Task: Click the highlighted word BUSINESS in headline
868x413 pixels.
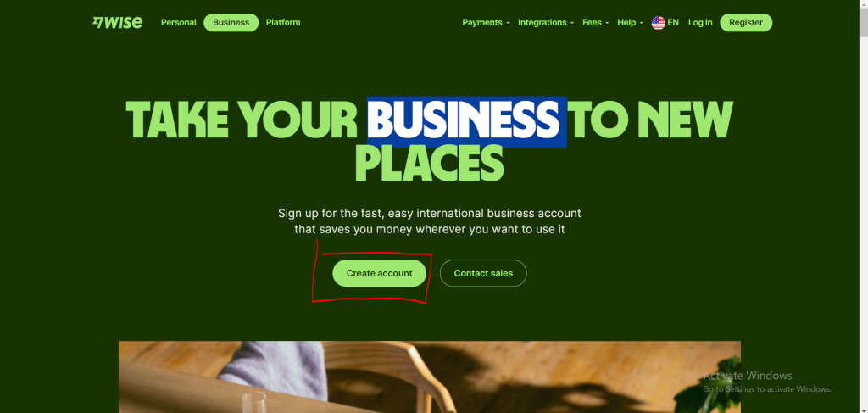Action: click(467, 122)
